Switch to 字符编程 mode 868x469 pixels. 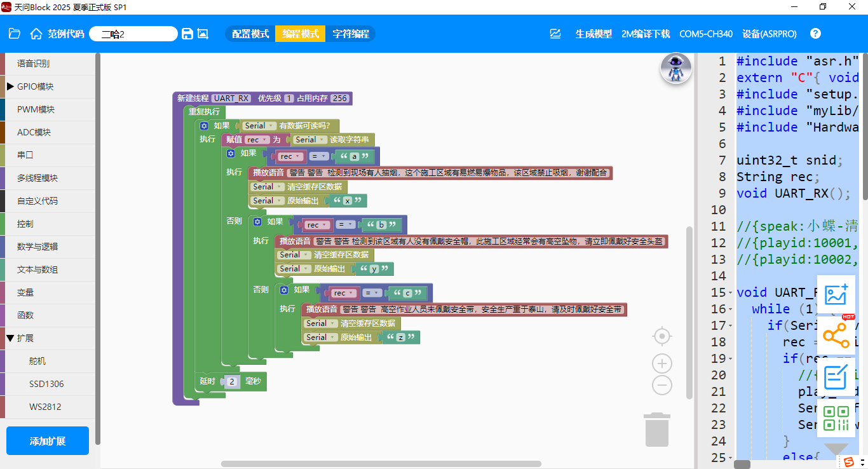point(351,34)
